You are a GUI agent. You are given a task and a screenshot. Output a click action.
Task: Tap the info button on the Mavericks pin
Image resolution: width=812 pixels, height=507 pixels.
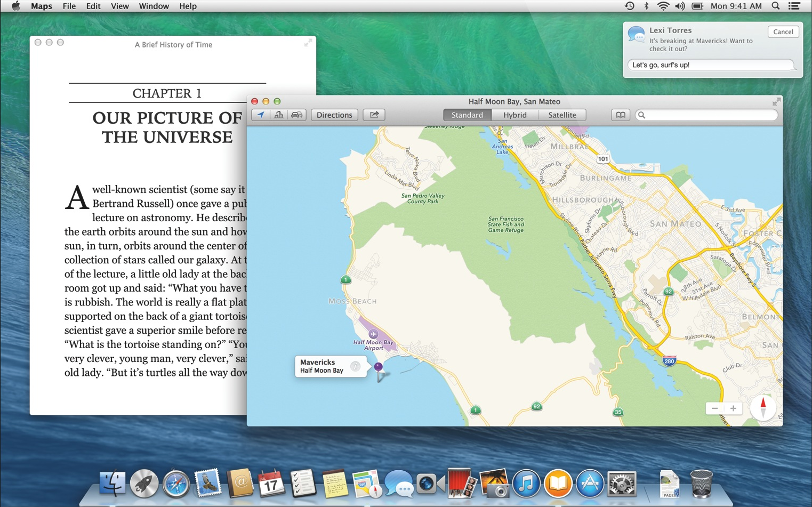click(355, 366)
